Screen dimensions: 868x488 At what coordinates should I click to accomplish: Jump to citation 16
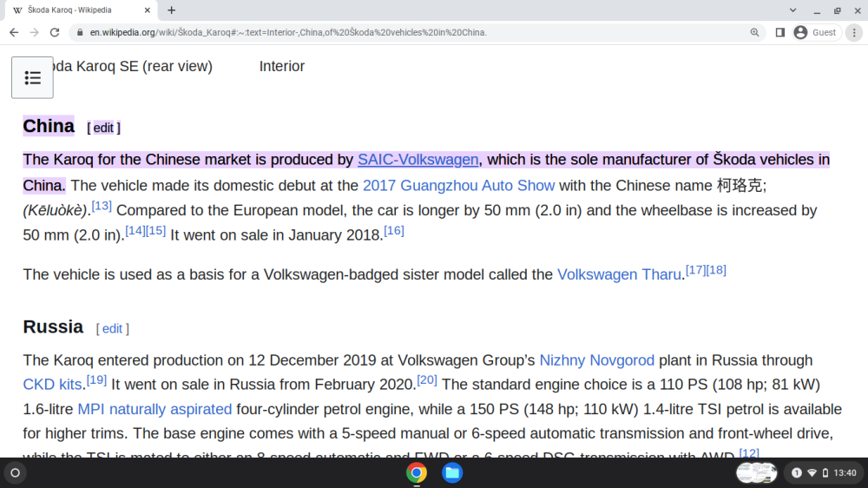point(394,231)
